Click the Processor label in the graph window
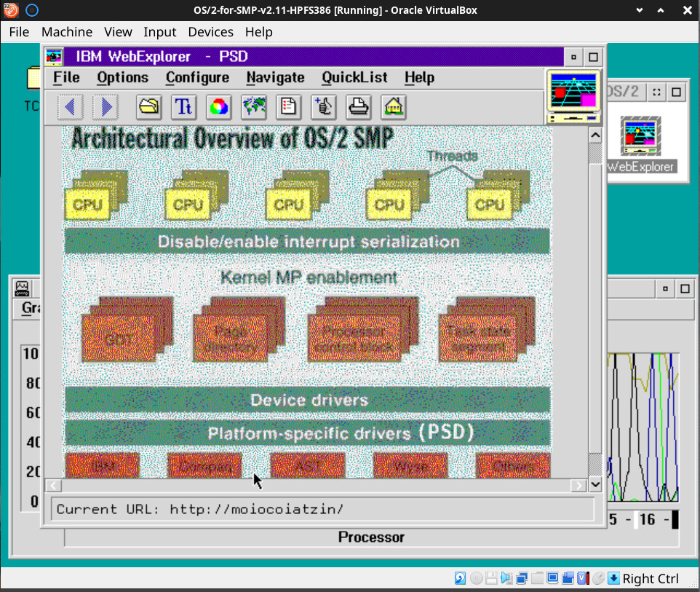Image resolution: width=700 pixels, height=592 pixels. (x=371, y=537)
